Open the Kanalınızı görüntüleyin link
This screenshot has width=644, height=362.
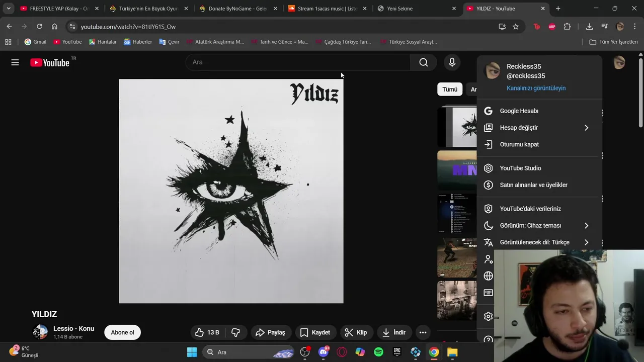(536, 88)
